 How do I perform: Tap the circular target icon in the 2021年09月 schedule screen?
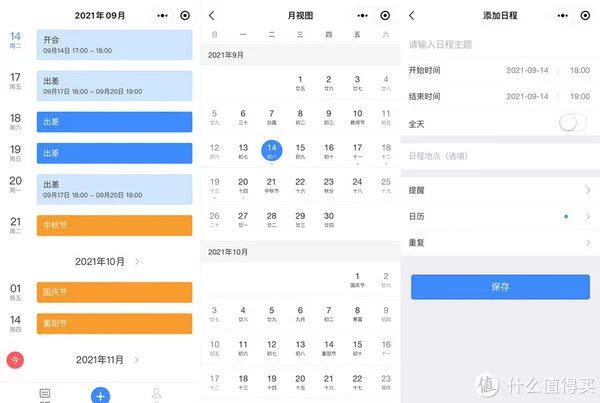click(185, 15)
